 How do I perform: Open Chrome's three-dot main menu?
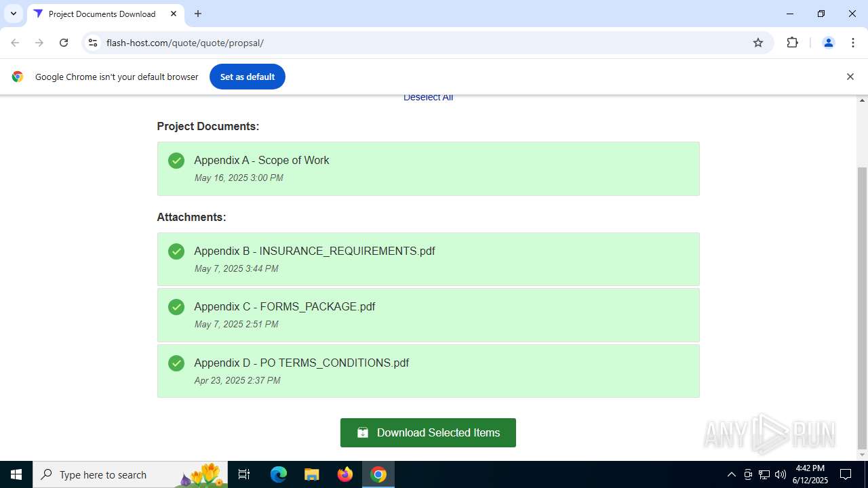[853, 43]
